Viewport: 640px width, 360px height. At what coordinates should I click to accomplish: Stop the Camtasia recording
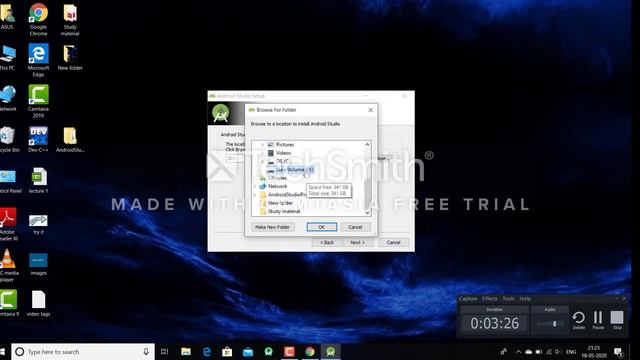pyautogui.click(x=617, y=320)
